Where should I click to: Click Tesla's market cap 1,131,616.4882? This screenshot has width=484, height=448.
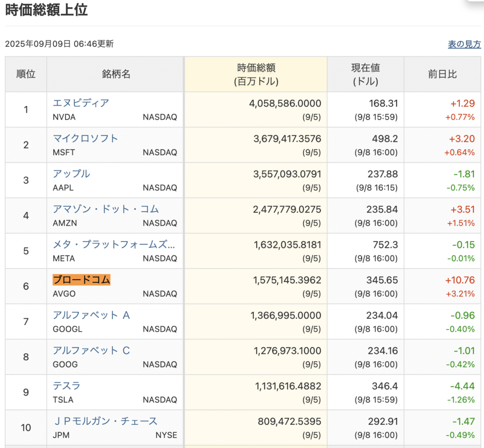pyautogui.click(x=288, y=386)
